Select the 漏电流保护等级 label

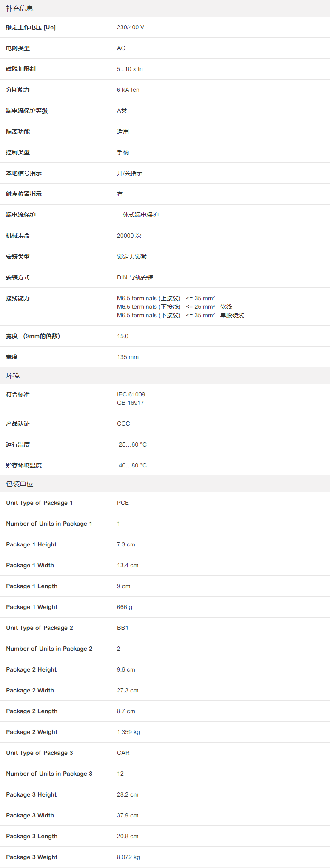[x=27, y=111]
